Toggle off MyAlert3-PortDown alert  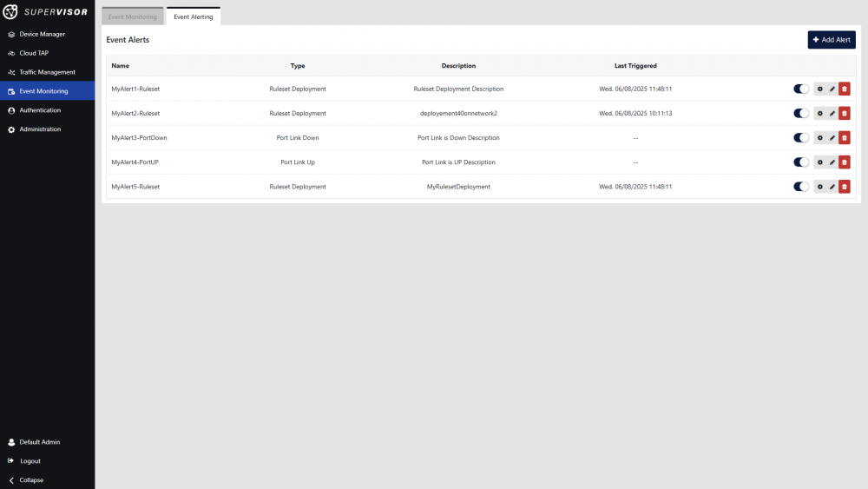click(x=800, y=137)
